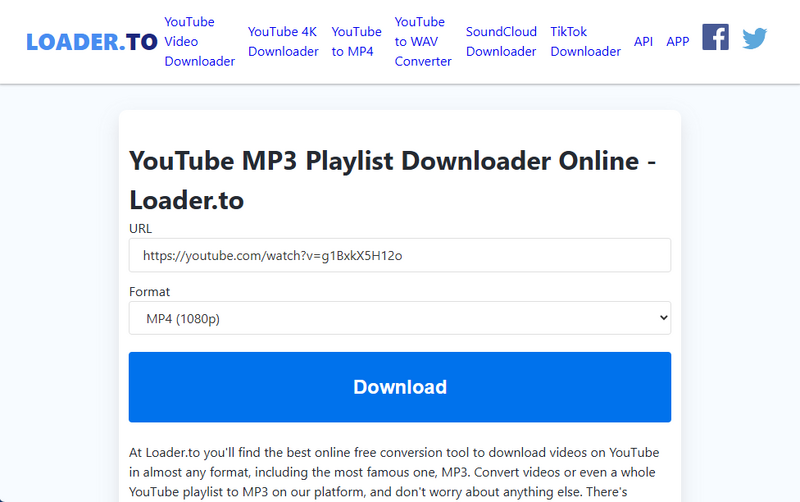Open YouTube to WAV Converter
800x502 pixels.
click(x=423, y=42)
